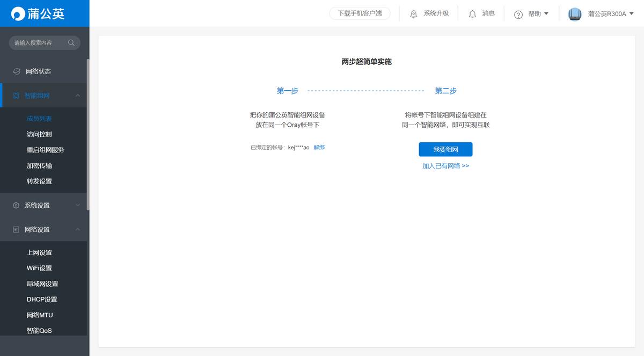Click the 系统升级 upgrade icon

click(412, 13)
